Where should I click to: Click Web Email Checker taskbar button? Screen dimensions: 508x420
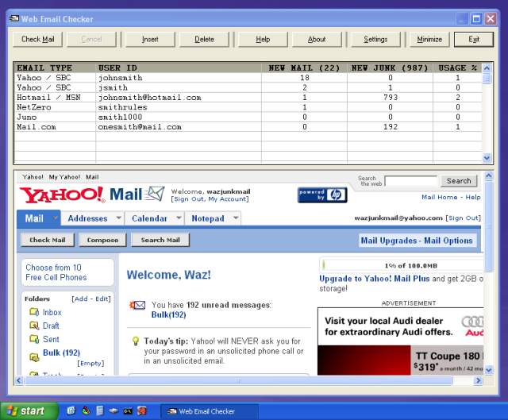tap(209, 411)
